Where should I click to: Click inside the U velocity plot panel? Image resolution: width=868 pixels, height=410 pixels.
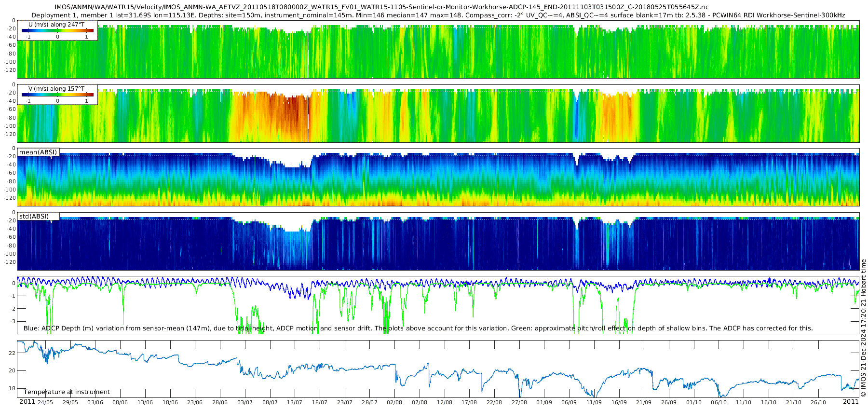tap(438, 49)
